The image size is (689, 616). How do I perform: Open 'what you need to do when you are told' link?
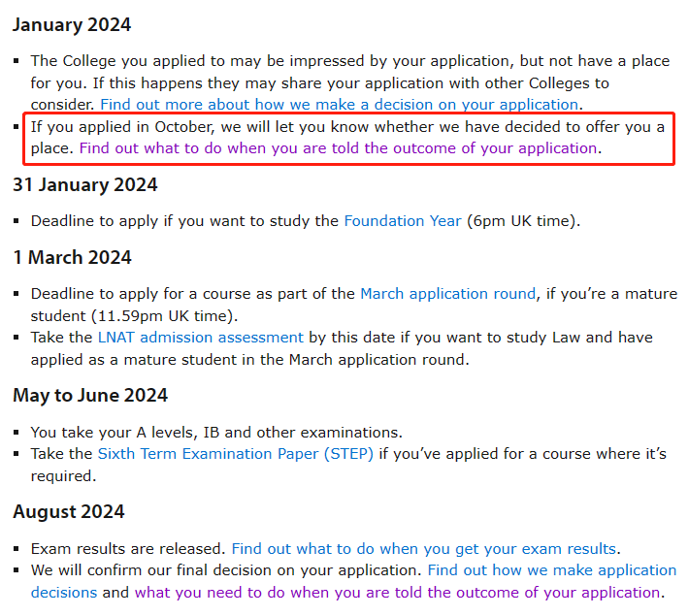pyautogui.click(x=397, y=593)
